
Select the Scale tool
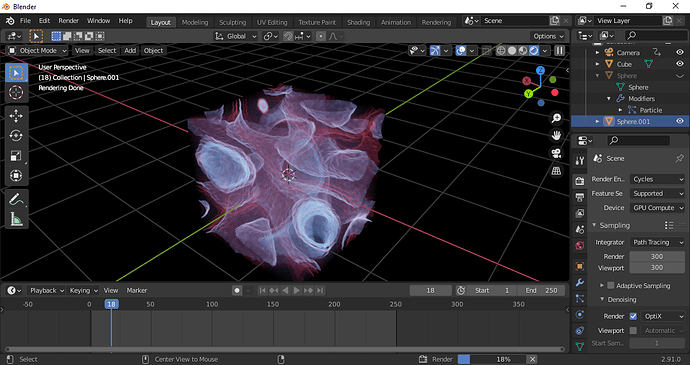click(x=16, y=155)
